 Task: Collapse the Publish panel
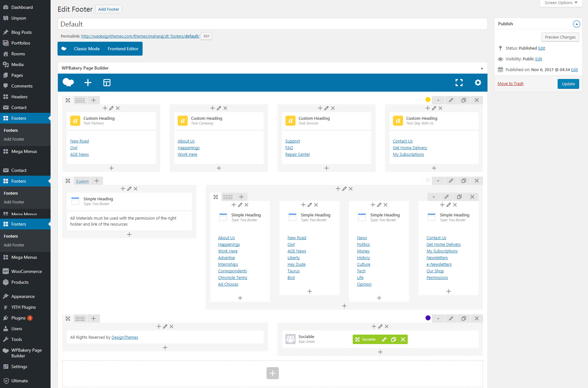click(x=577, y=24)
